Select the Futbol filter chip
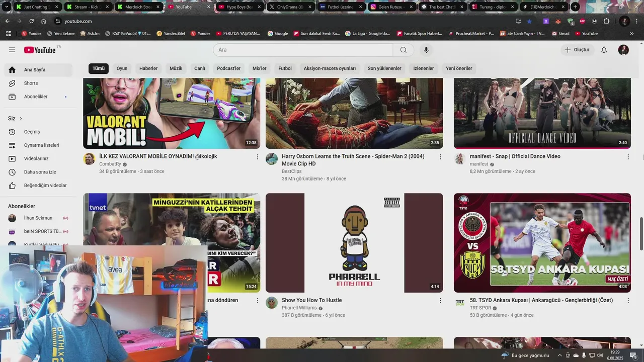 [285, 68]
